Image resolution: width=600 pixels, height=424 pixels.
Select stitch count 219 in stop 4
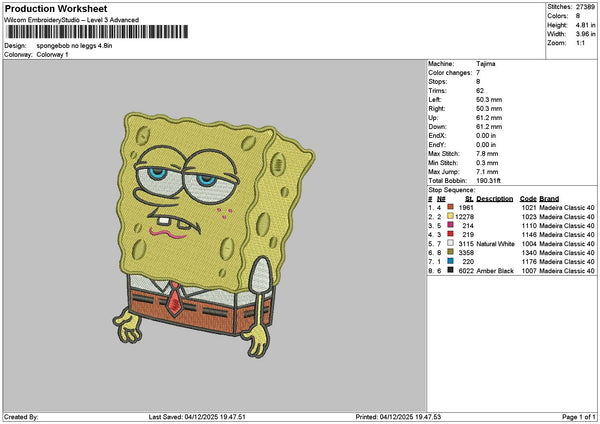click(468, 235)
